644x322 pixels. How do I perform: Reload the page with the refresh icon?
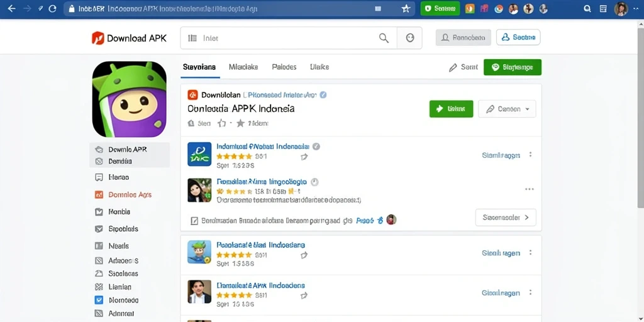[x=53, y=9]
